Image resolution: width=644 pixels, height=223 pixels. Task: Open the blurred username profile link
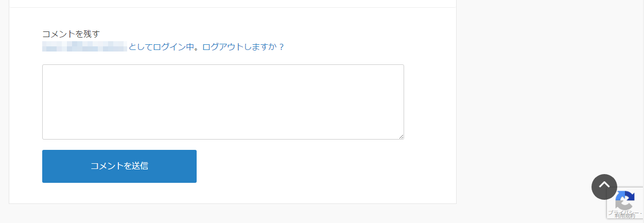click(x=84, y=47)
